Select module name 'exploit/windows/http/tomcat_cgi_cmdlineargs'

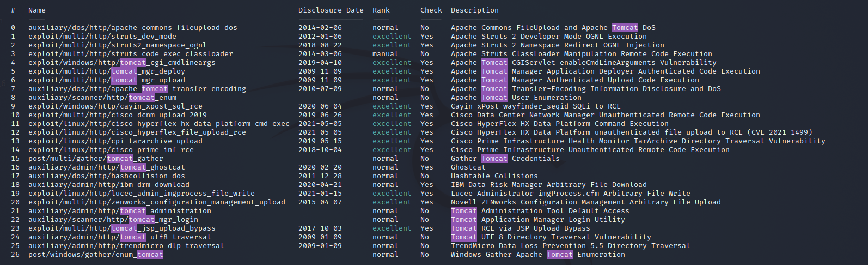click(x=122, y=63)
